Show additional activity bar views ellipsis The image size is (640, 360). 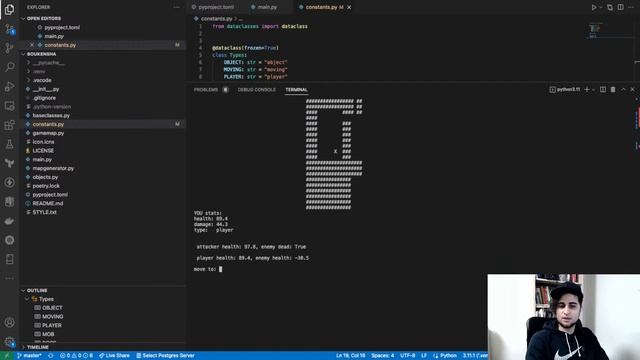pos(9,278)
